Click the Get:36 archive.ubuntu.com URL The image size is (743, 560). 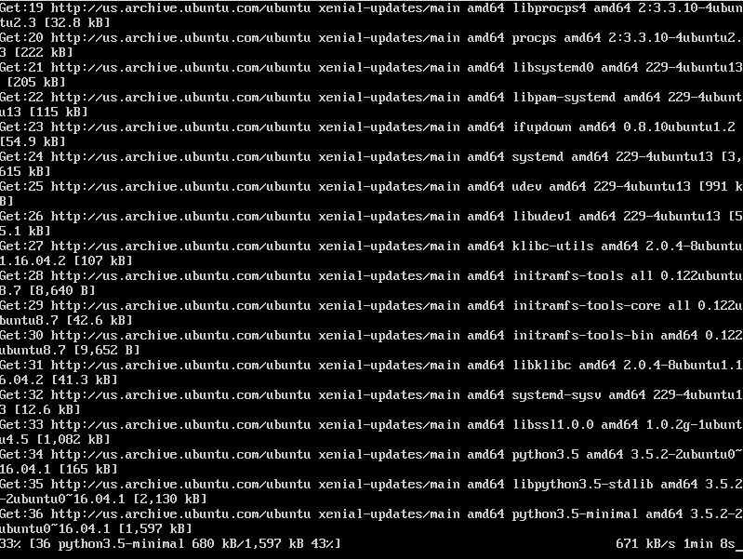180,514
